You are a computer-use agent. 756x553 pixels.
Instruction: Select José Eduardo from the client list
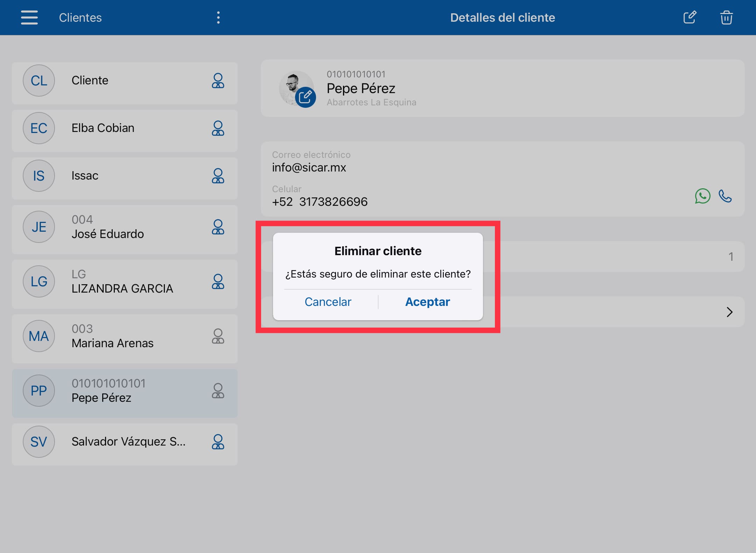coord(108,233)
